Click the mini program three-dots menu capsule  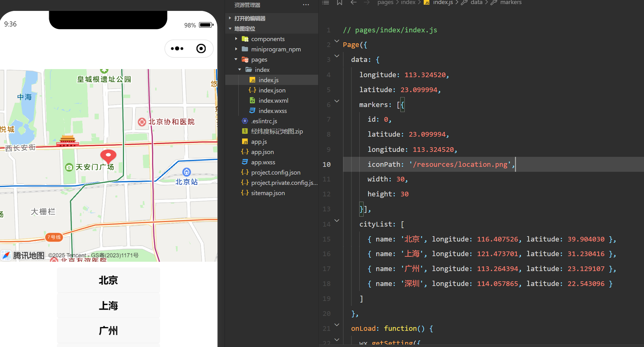click(x=177, y=49)
